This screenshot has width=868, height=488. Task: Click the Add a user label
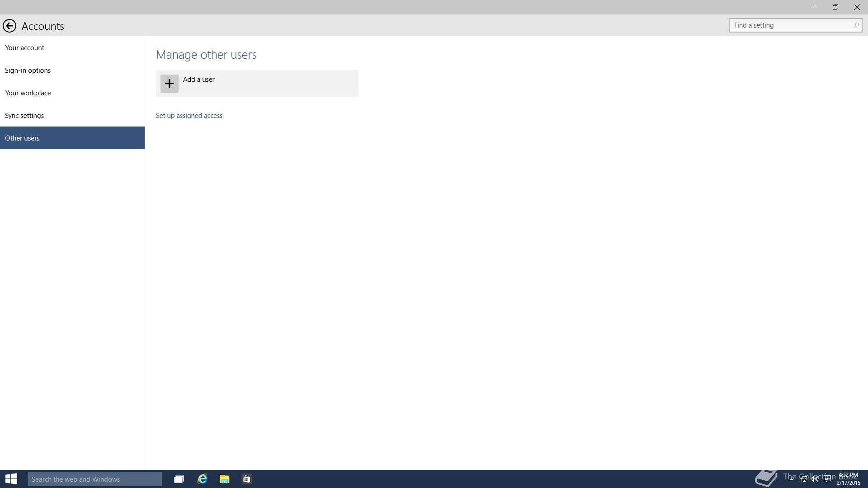199,80
